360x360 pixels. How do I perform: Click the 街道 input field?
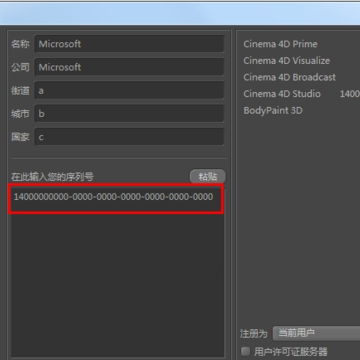pyautogui.click(x=129, y=90)
